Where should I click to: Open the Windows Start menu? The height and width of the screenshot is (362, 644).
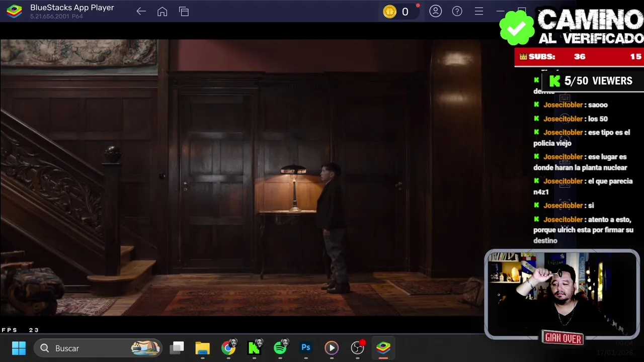tap(19, 348)
